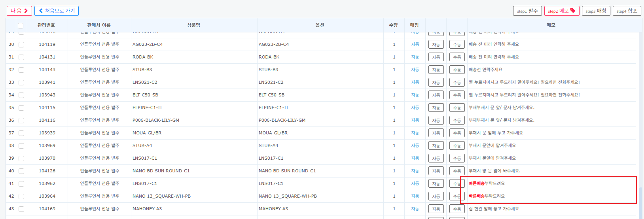
Task: Select the step2 메모 tab with the tag icon
Action: [562, 11]
